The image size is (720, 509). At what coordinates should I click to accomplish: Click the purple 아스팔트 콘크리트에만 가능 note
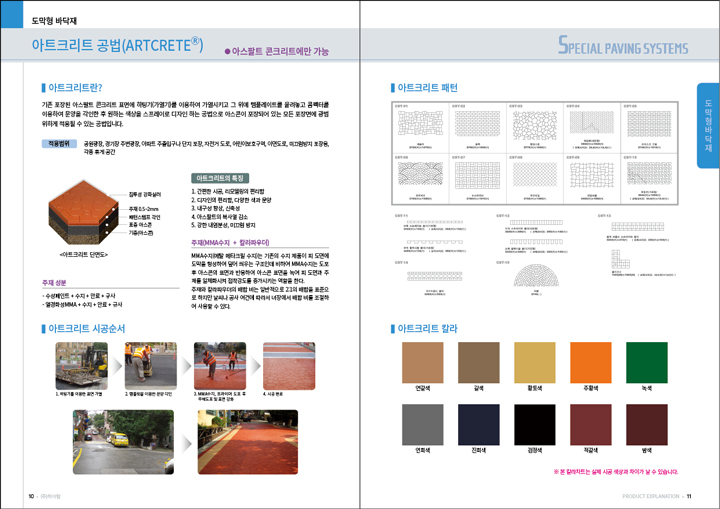pyautogui.click(x=276, y=51)
